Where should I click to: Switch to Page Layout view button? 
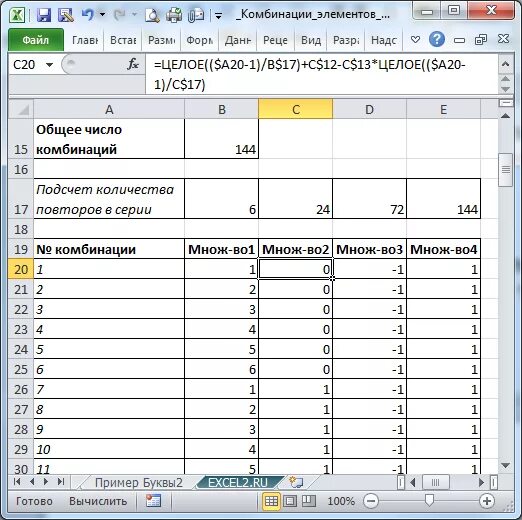point(290,501)
